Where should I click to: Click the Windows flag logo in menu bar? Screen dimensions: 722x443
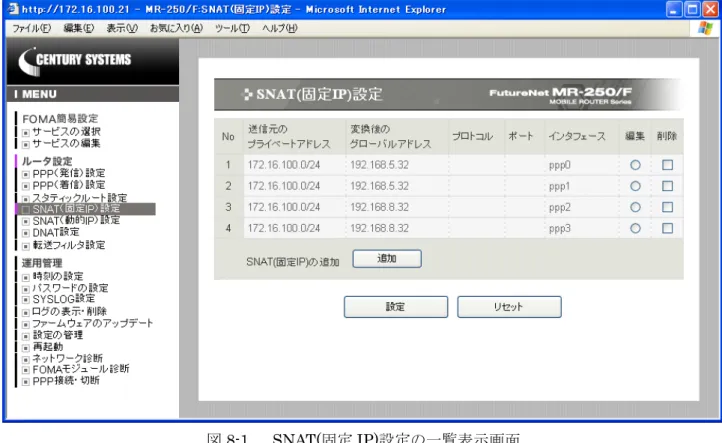tap(705, 28)
